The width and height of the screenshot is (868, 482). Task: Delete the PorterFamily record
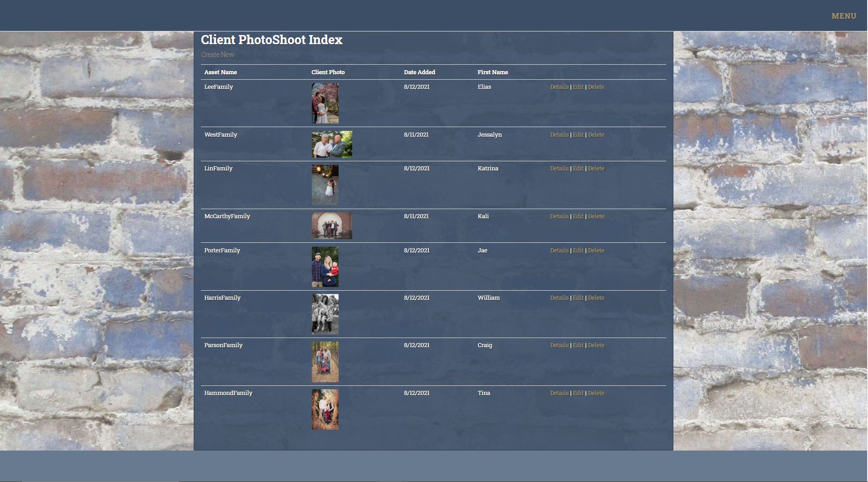[596, 250]
